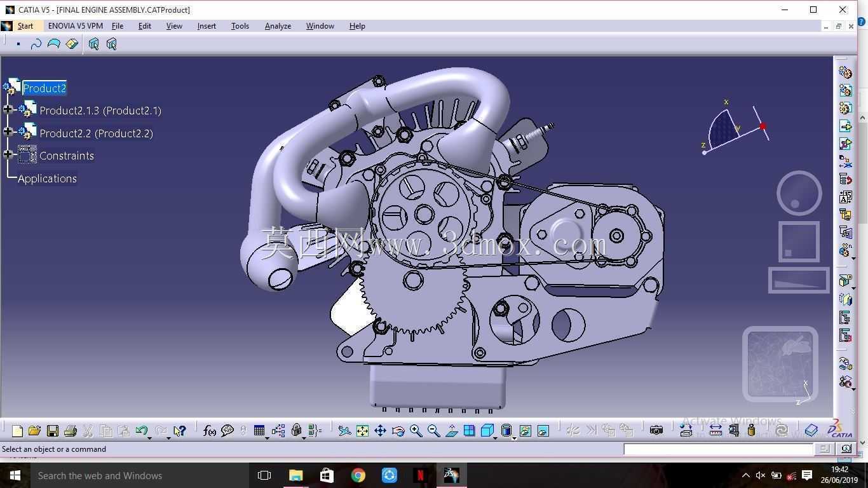
Task: Undo the last action
Action: pyautogui.click(x=141, y=431)
